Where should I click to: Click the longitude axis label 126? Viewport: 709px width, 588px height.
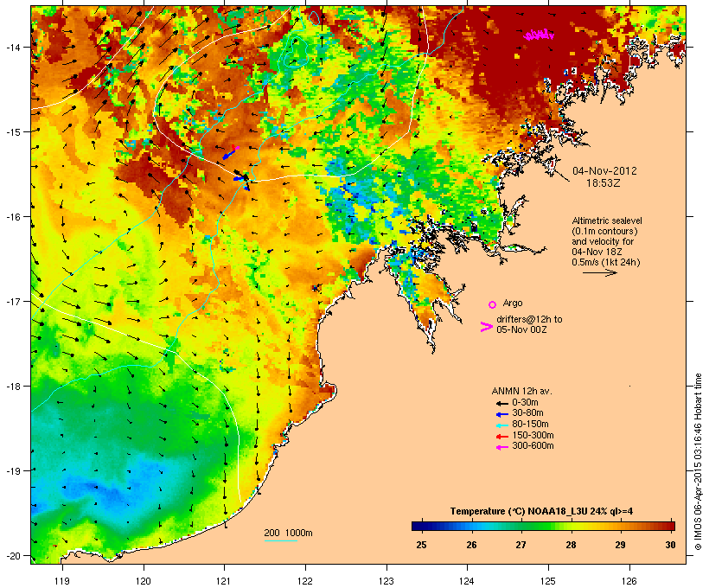tap(629, 581)
